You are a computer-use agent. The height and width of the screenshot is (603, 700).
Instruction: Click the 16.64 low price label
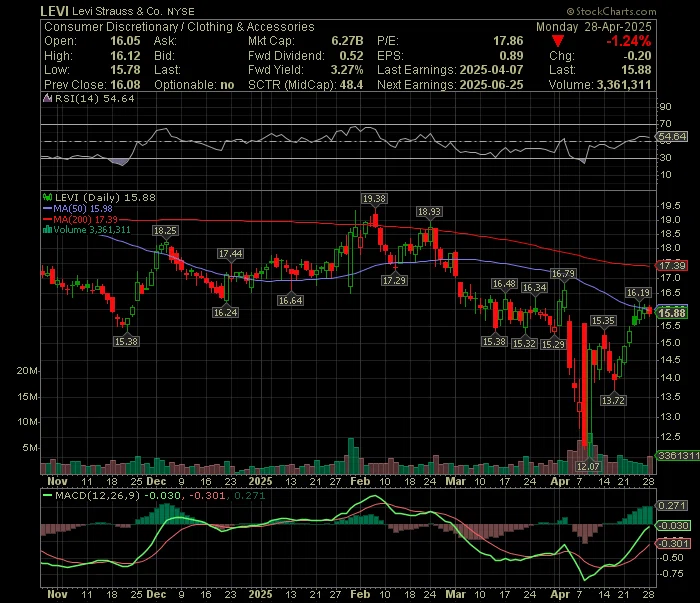coord(291,300)
